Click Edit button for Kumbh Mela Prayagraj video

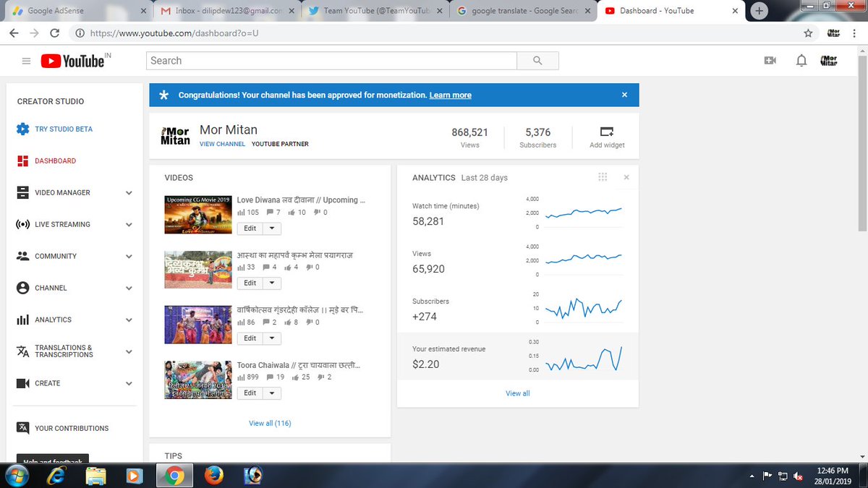250,283
